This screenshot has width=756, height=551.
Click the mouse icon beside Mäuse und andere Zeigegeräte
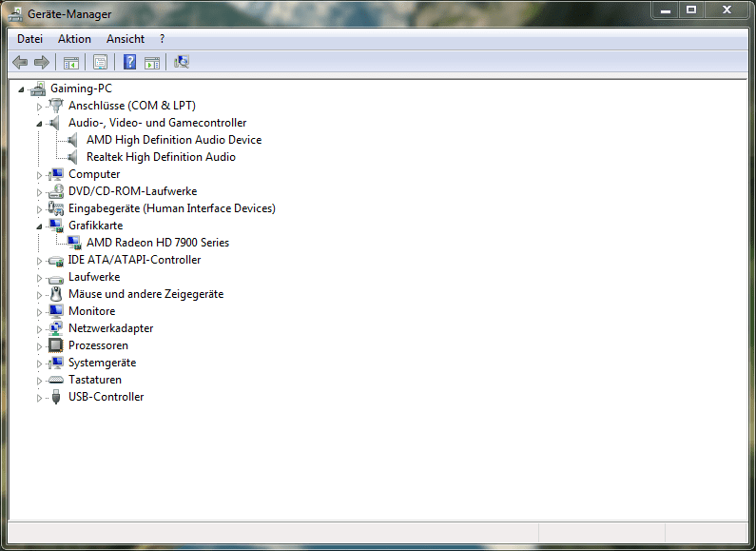click(x=56, y=294)
